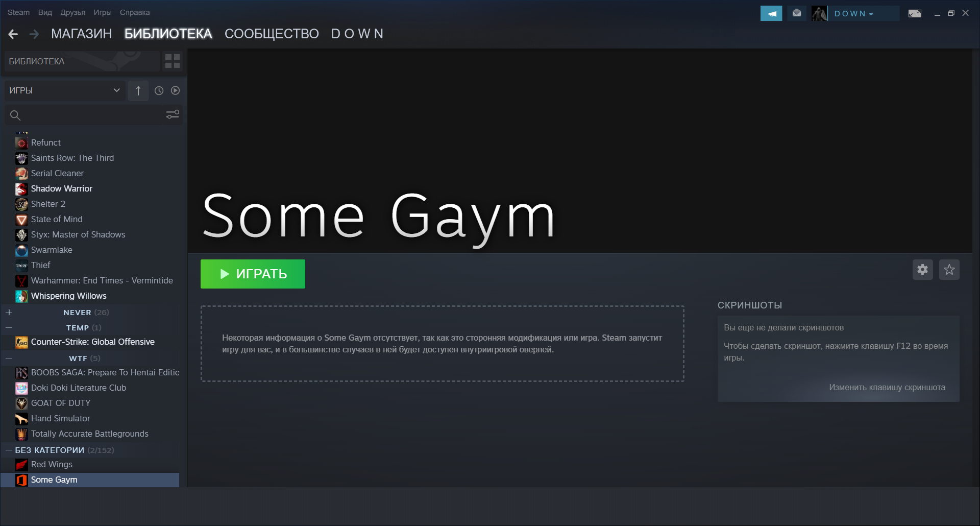
Task: Open the inbox envelope icon
Action: 797,13
